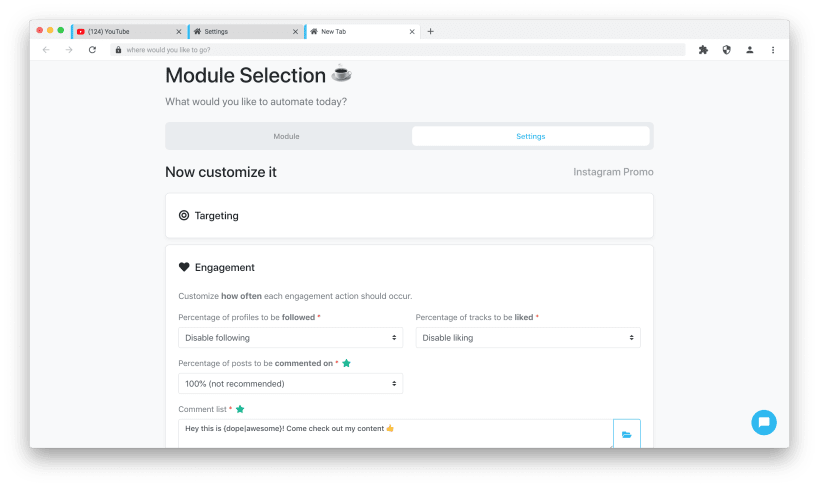Expand the 100% (not recommended) dropdown
The image size is (819, 487).
[290, 384]
